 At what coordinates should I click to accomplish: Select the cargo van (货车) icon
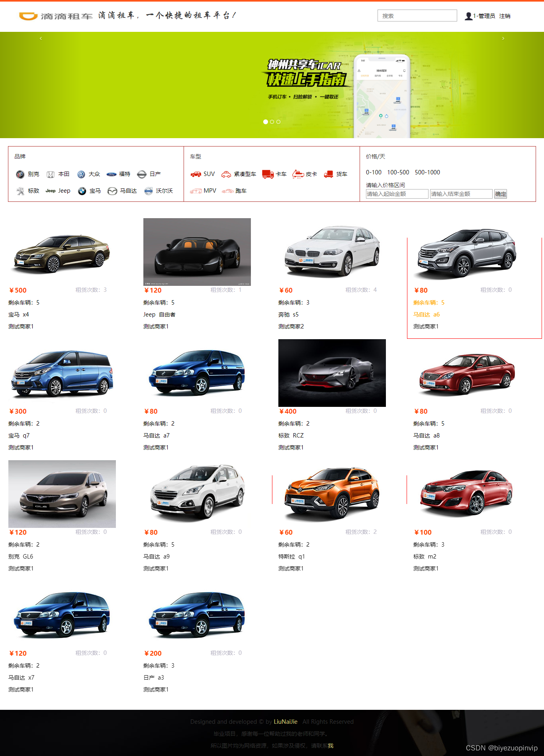click(x=329, y=174)
